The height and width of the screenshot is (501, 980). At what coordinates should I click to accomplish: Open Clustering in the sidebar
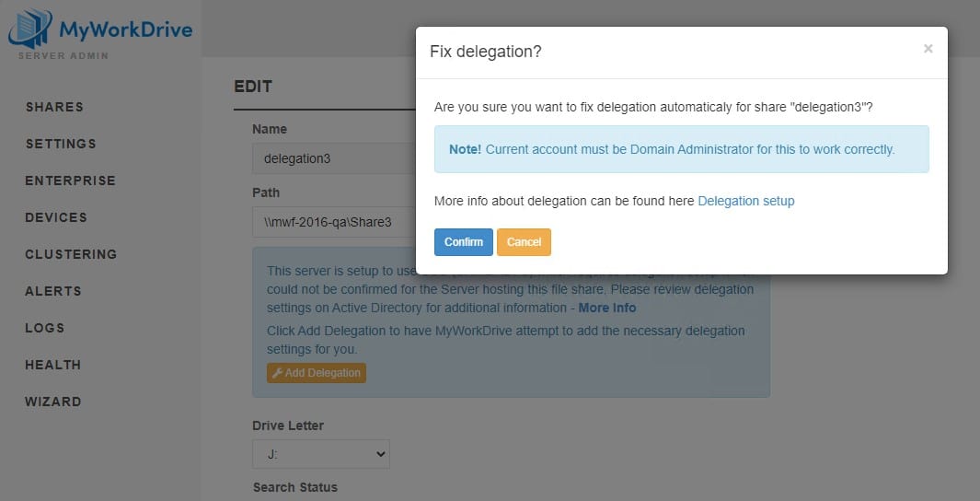tap(71, 254)
